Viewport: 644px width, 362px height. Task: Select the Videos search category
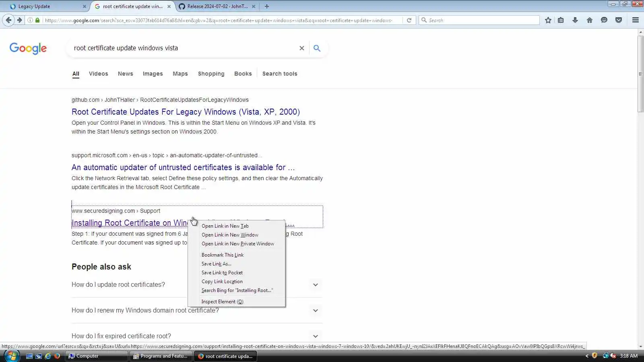(99, 74)
